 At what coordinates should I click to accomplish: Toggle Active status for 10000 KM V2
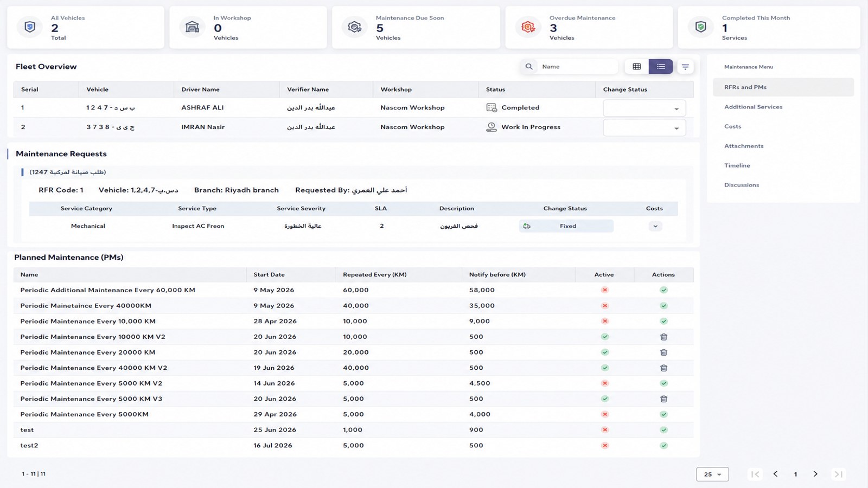pos(605,337)
